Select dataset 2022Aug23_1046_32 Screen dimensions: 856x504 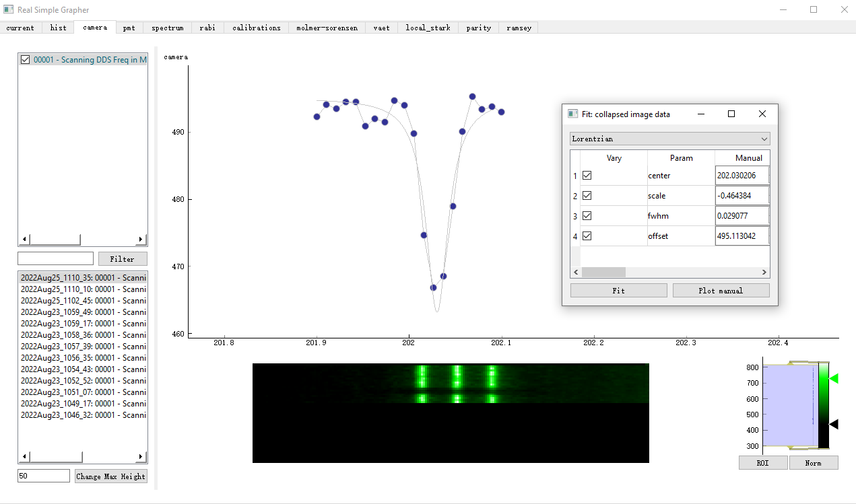(x=83, y=415)
